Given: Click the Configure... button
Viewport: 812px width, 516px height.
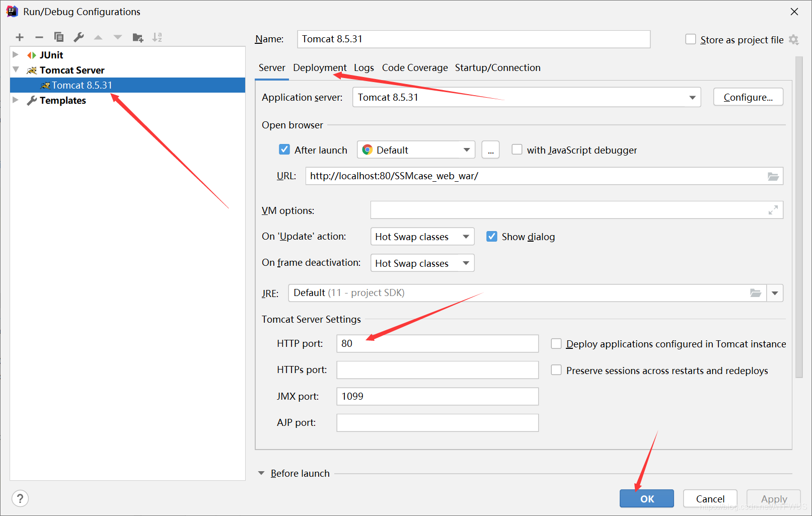Looking at the screenshot, I should point(748,97).
